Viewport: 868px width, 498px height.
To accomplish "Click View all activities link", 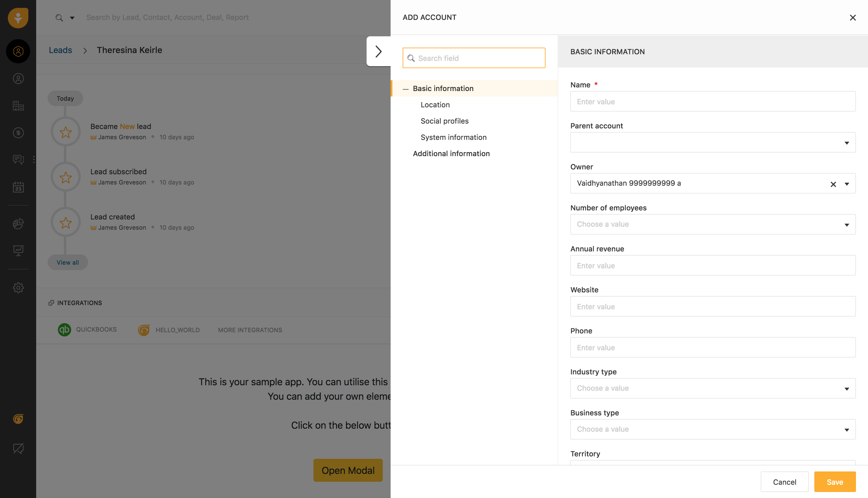I will [68, 262].
